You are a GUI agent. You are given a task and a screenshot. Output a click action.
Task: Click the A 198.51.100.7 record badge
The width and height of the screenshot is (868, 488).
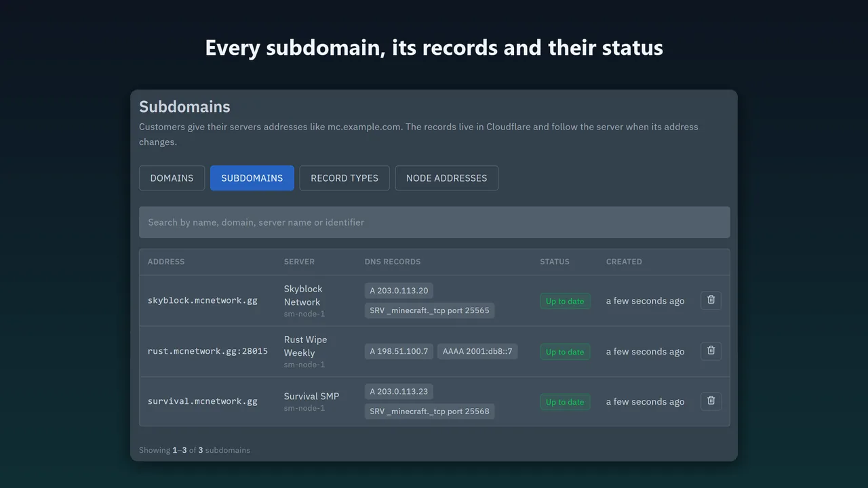(399, 351)
